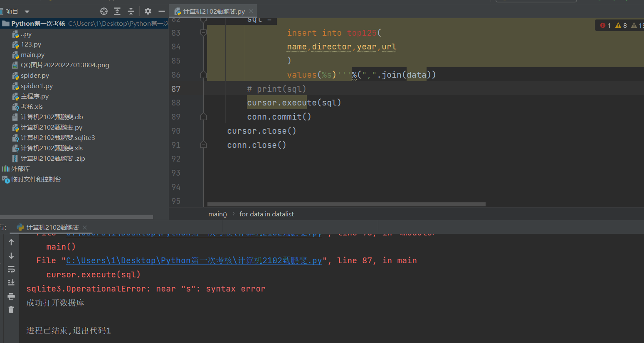The image size is (644, 343).
Task: Click the locate current file target icon
Action: 104,11
